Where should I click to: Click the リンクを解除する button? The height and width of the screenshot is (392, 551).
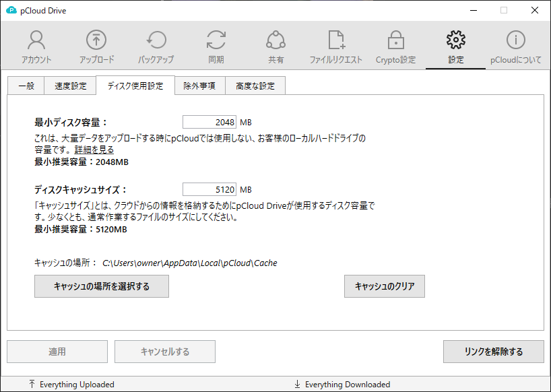coord(493,352)
